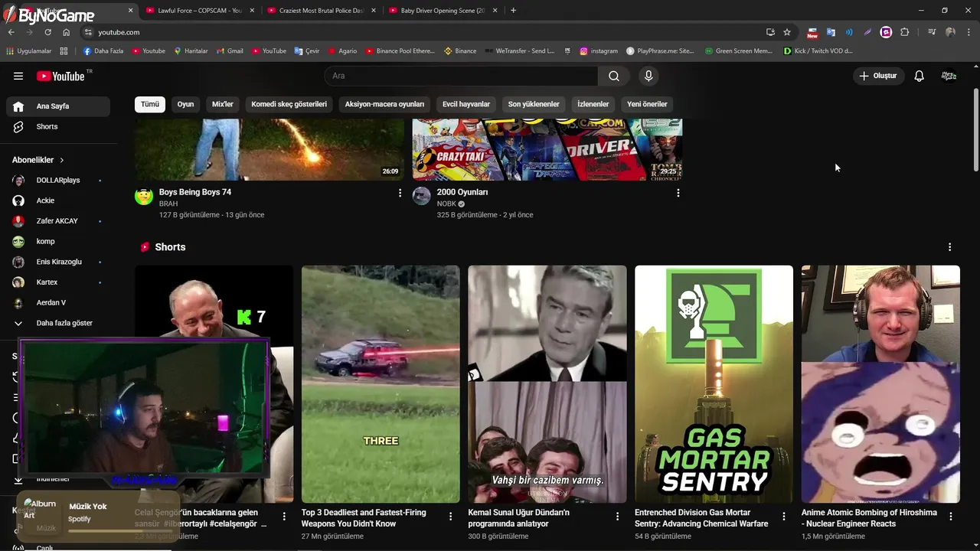Open options for Anime Atomic Bombing short
Screen dimensions: 980x551
[x=950, y=517]
